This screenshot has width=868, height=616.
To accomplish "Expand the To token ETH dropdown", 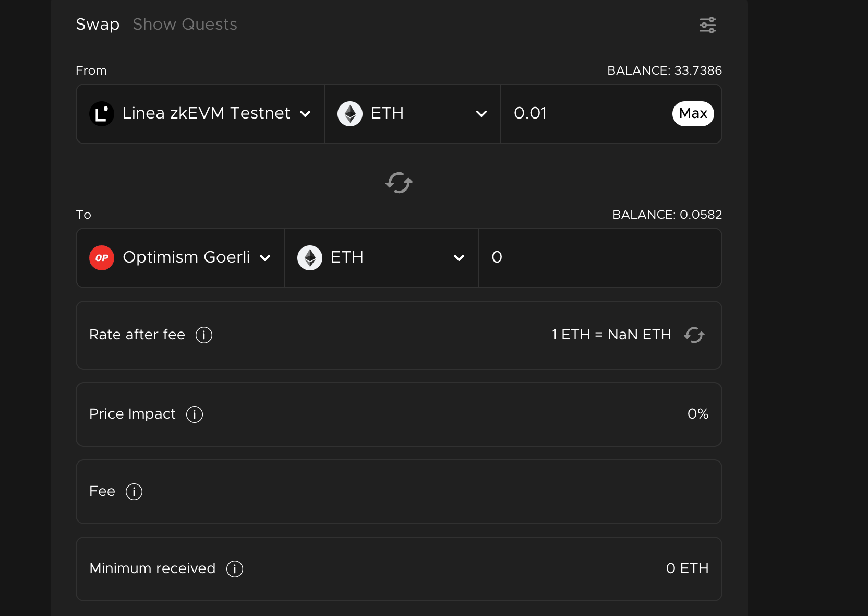I will point(459,258).
